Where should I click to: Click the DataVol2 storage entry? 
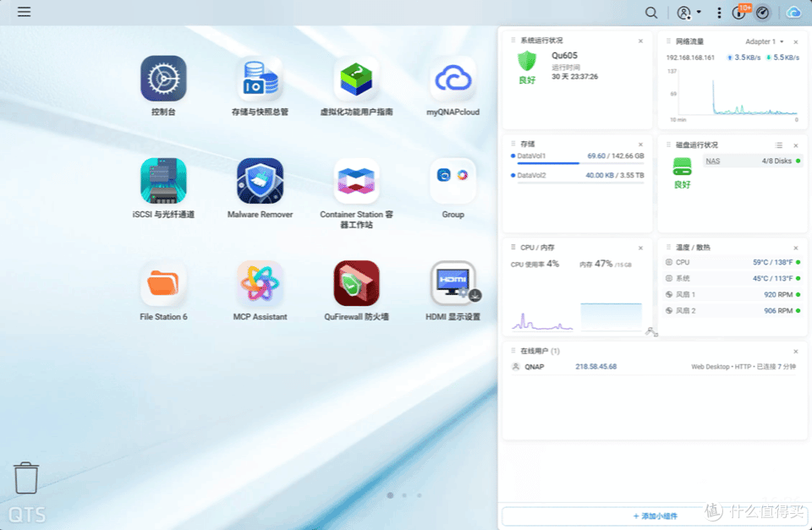(578, 178)
